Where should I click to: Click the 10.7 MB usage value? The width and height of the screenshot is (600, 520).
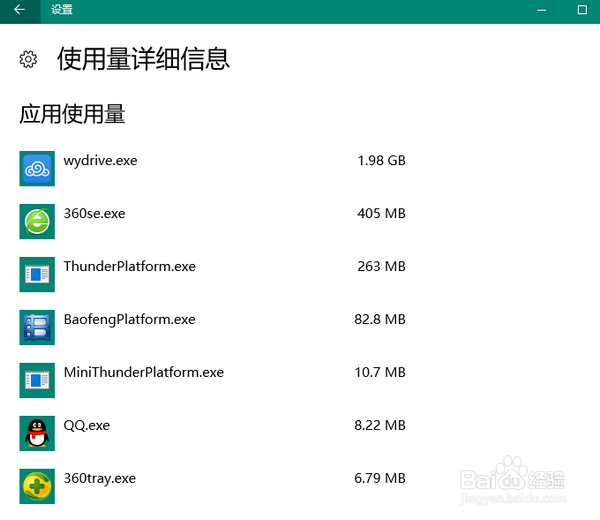click(x=380, y=372)
